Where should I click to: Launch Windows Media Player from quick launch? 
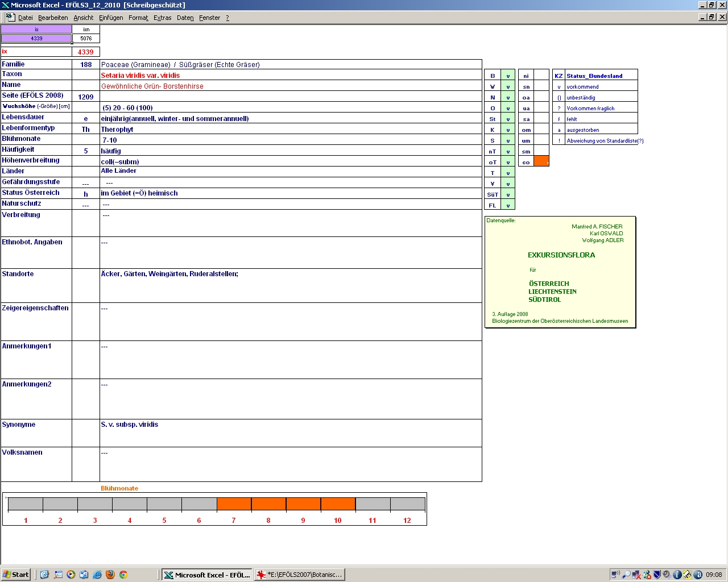(x=71, y=575)
